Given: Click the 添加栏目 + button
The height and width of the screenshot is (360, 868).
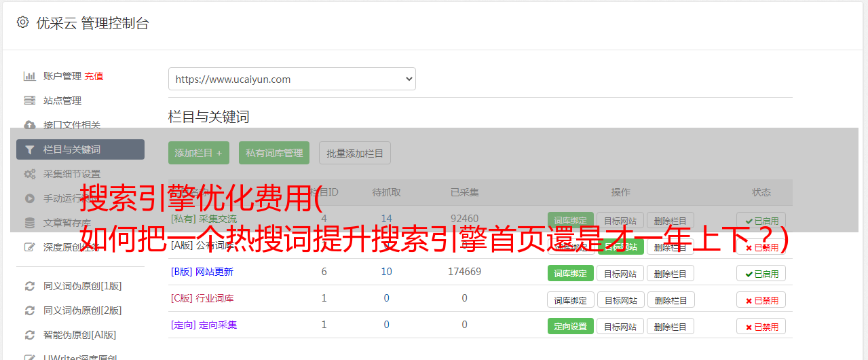Looking at the screenshot, I should tap(199, 153).
